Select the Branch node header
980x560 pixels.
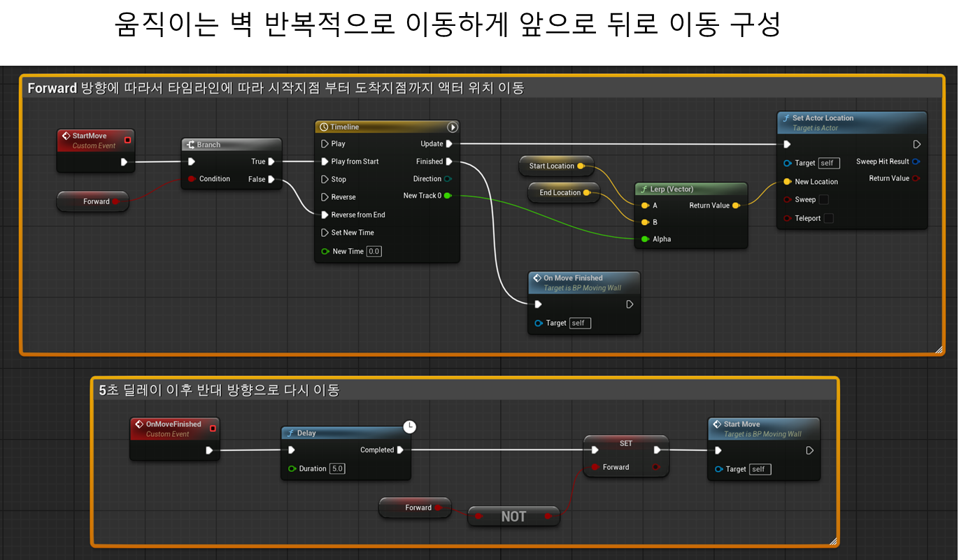(232, 145)
